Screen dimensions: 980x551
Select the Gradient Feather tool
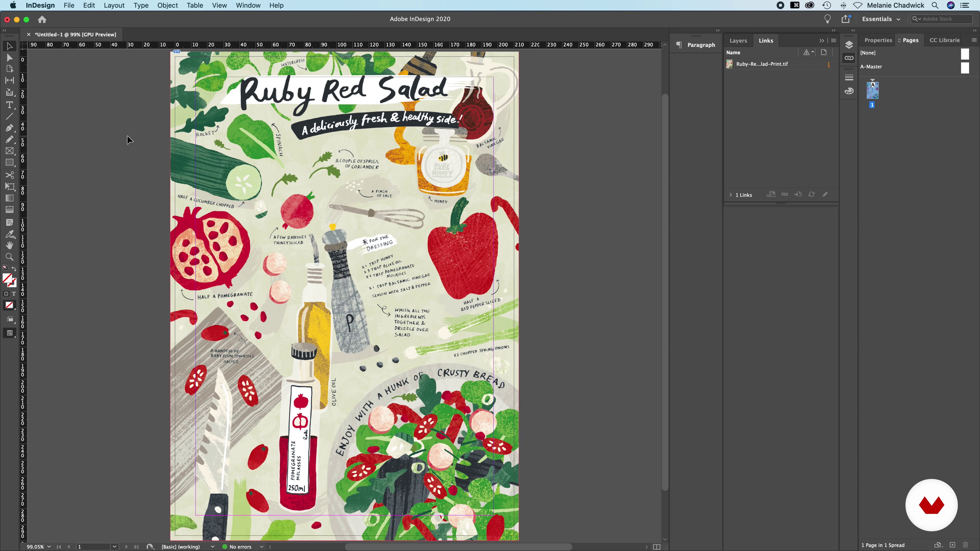pos(9,209)
